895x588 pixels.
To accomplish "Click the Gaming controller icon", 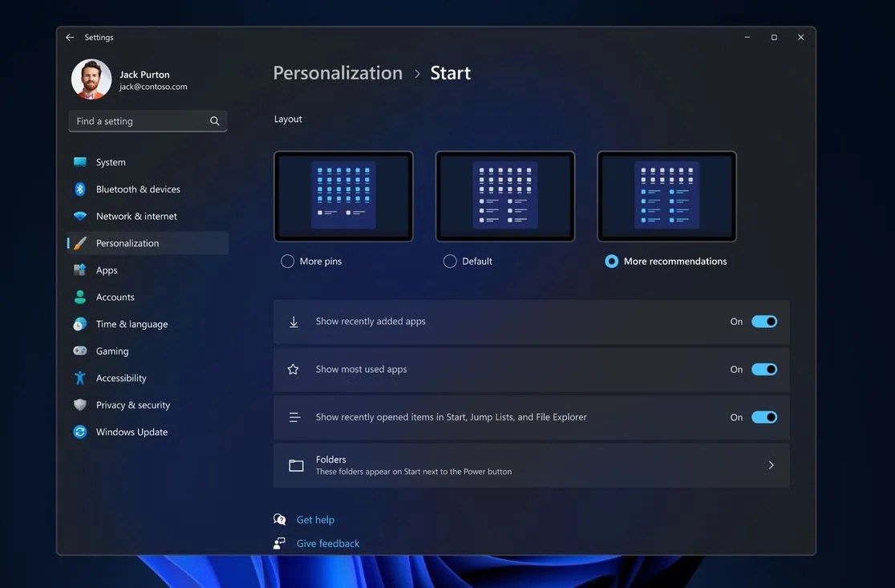I will [80, 351].
